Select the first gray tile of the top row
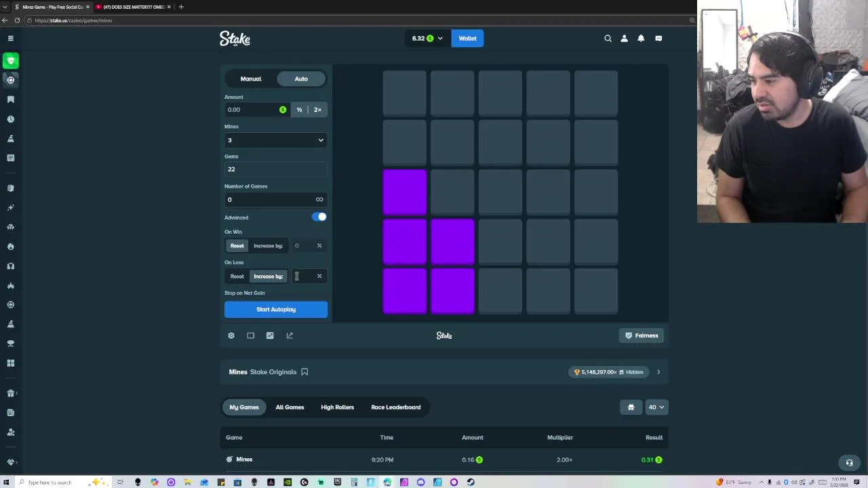This screenshot has height=488, width=868. pos(405,93)
